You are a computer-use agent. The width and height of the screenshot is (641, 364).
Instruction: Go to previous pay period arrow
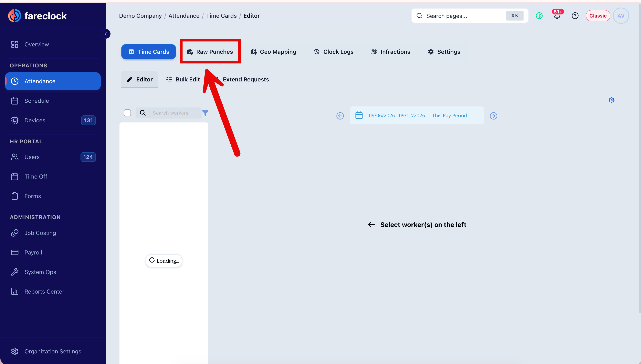pyautogui.click(x=340, y=116)
